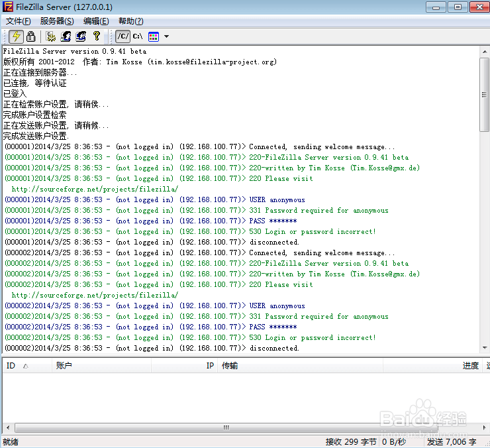Click horizontal scrollbar left arrow
The width and height of the screenshot is (490, 448).
(x=8, y=427)
